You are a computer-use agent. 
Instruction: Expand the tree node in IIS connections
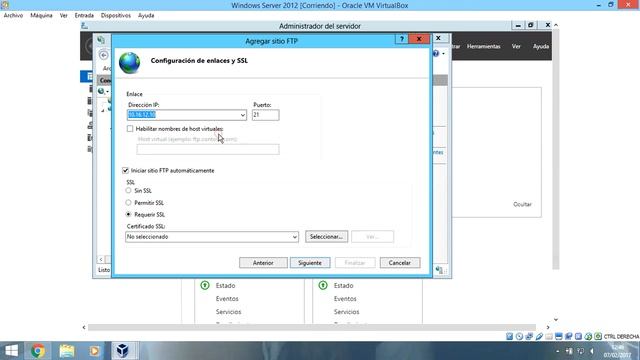[x=103, y=110]
